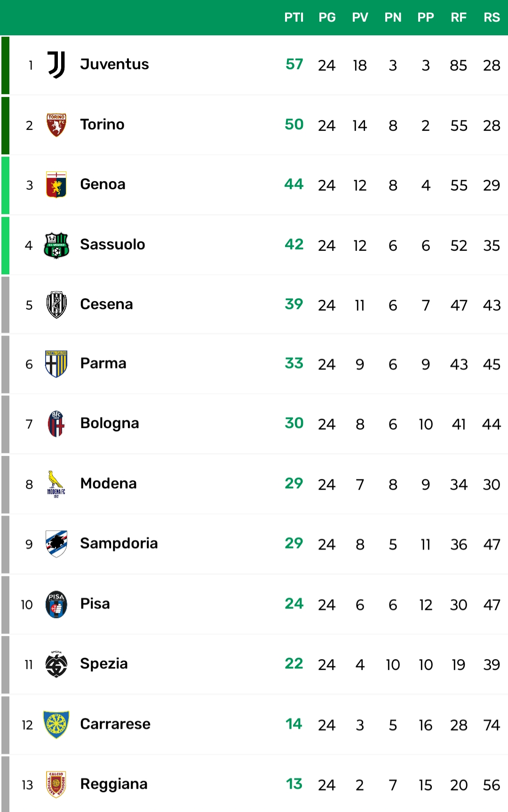The width and height of the screenshot is (508, 812).
Task: Open the Modena canary logo
Action: coord(56,484)
